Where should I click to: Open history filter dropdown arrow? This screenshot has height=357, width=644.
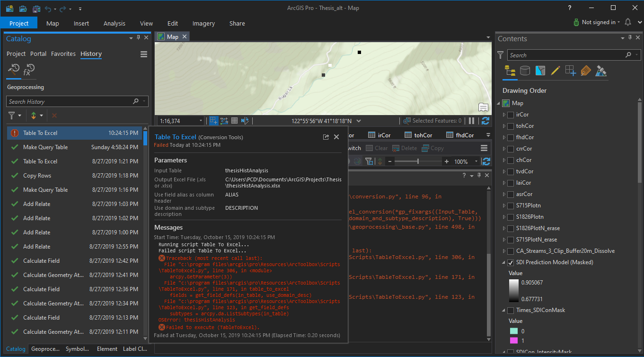click(x=20, y=116)
